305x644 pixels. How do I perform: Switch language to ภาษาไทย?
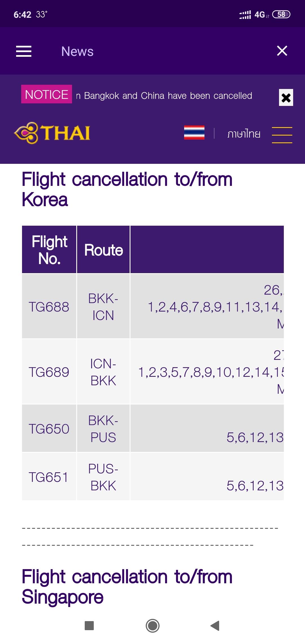point(244,134)
